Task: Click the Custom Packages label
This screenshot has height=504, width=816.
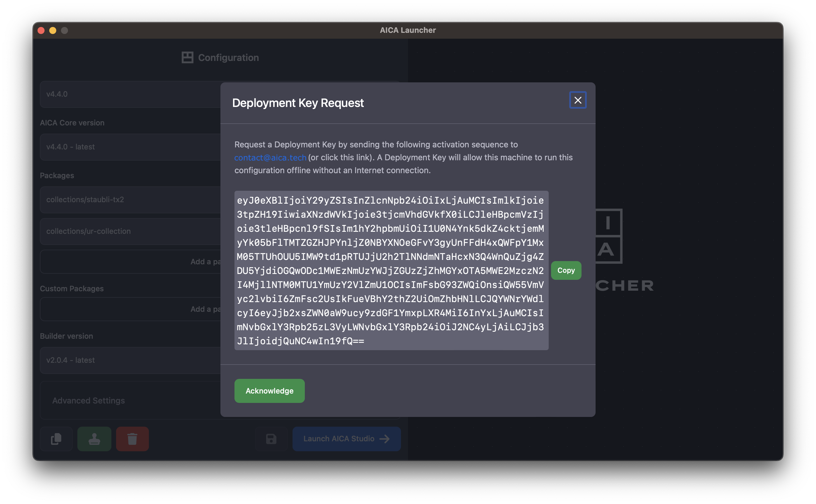Action: click(x=72, y=289)
